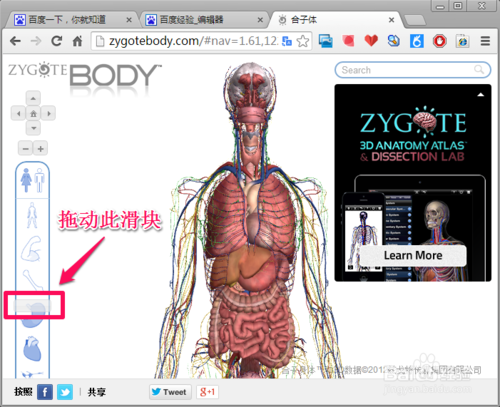This screenshot has height=407, width=500.
Task: Click the g+1 button
Action: click(207, 392)
